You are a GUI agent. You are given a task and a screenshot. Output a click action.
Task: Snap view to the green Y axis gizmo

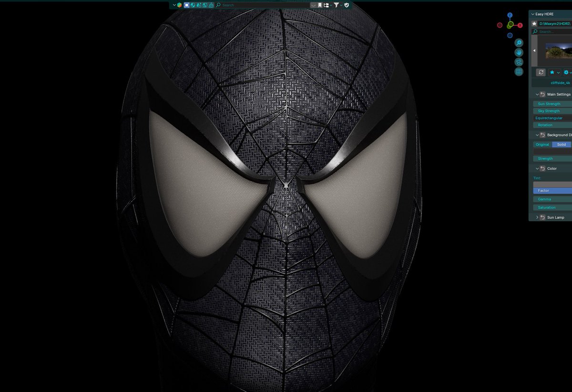point(511,24)
